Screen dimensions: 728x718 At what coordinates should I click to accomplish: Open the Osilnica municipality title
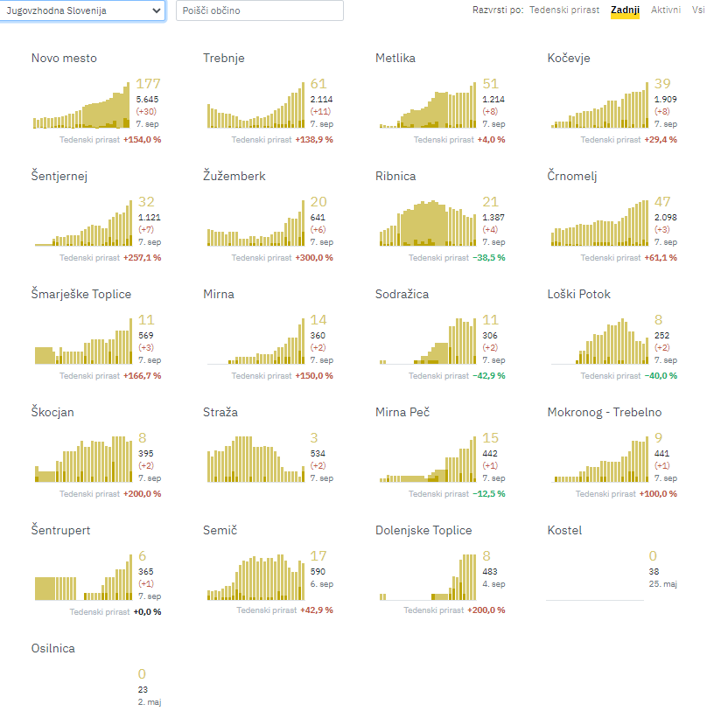point(52,648)
